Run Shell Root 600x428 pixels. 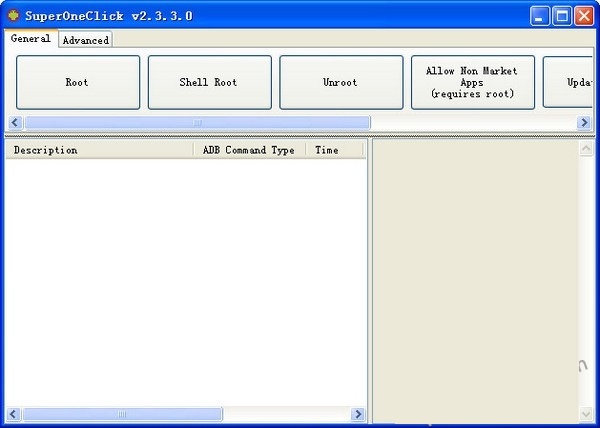click(210, 82)
